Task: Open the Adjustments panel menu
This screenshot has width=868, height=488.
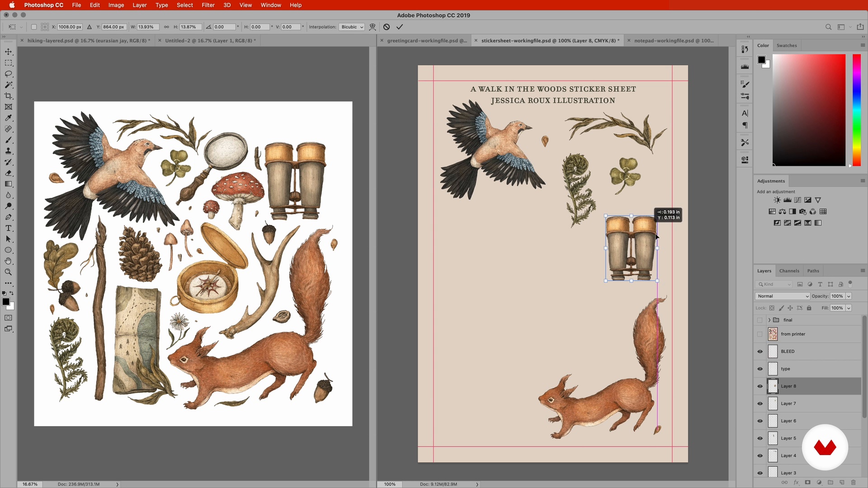Action: pos(863,181)
